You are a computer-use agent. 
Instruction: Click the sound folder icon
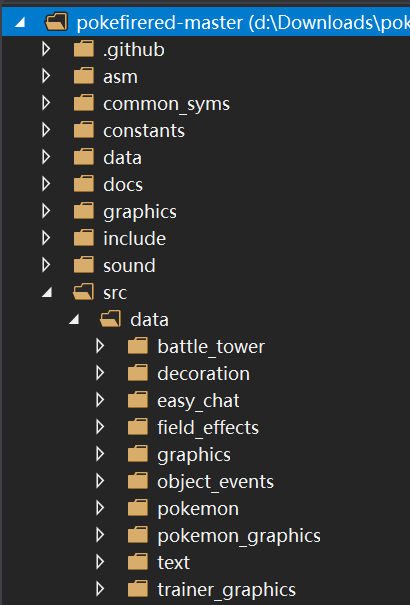(84, 265)
